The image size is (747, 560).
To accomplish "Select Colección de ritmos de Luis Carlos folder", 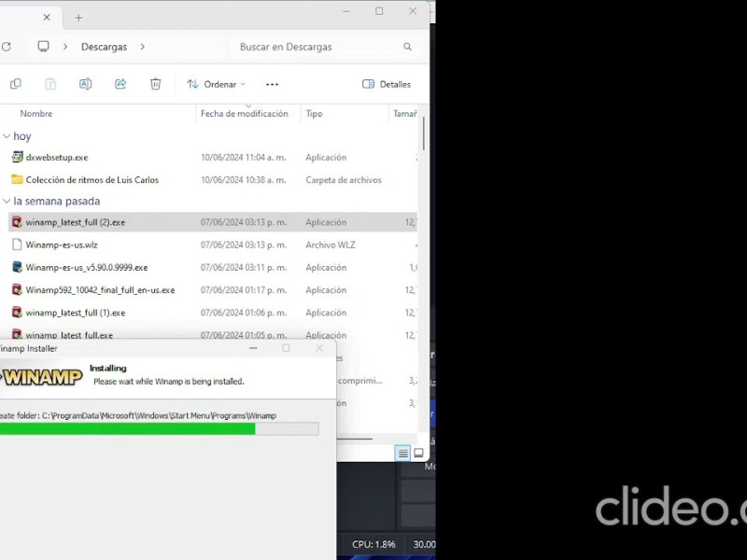I will click(x=92, y=179).
